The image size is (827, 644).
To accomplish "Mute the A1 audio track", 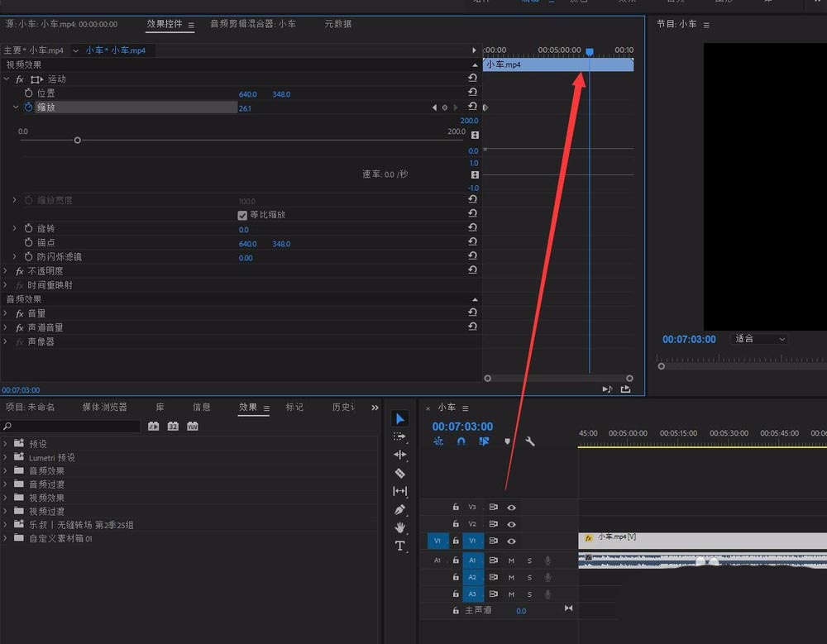I will (x=511, y=561).
